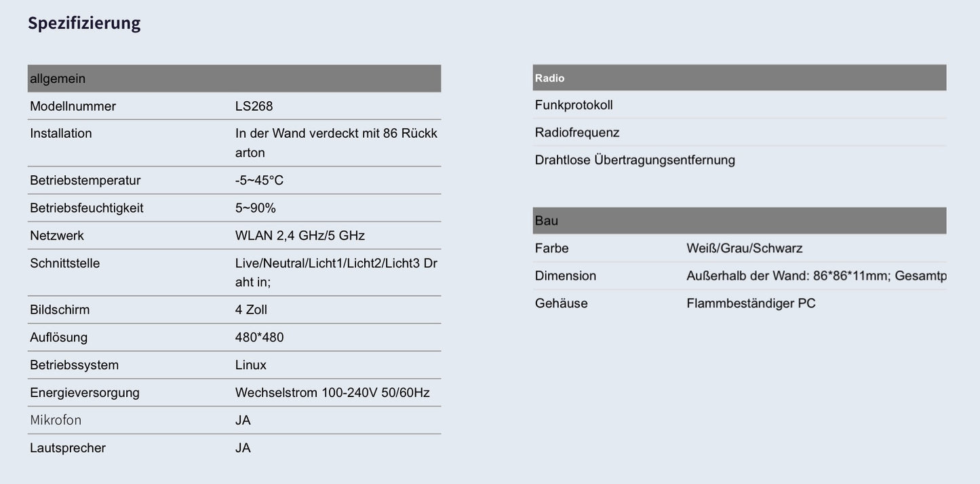Select the Wechselstrom 100-240V power value
Screen dimensions: 980x484
click(x=332, y=393)
